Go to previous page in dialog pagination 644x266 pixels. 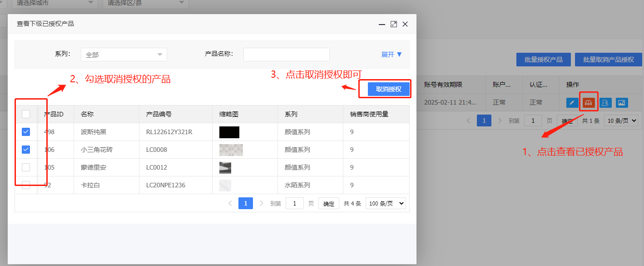[230, 203]
